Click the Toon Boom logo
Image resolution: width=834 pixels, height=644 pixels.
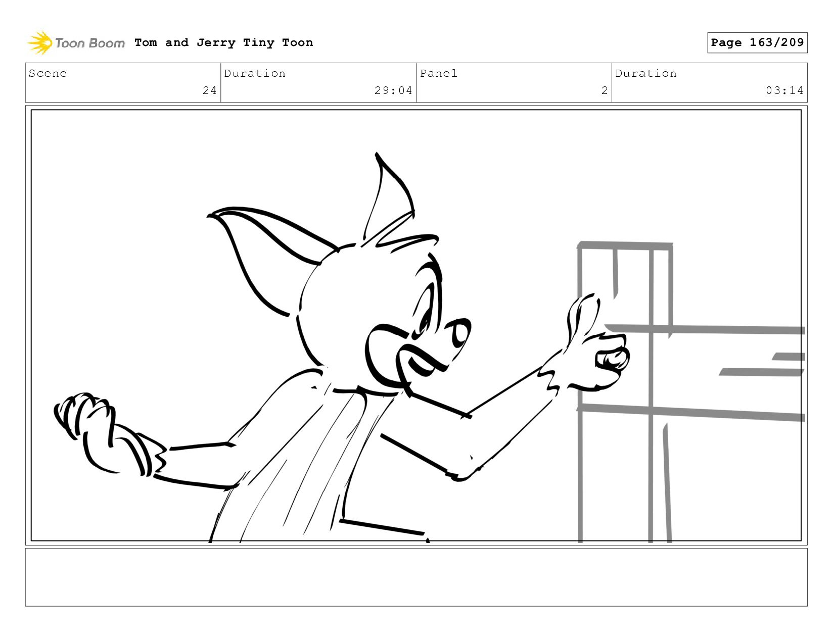point(76,43)
